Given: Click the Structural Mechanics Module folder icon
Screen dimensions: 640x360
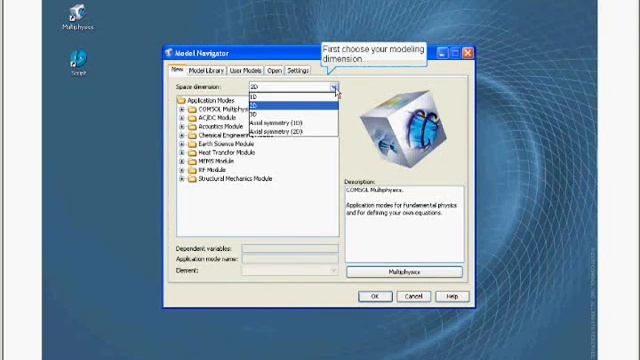Looking at the screenshot, I should [x=192, y=179].
